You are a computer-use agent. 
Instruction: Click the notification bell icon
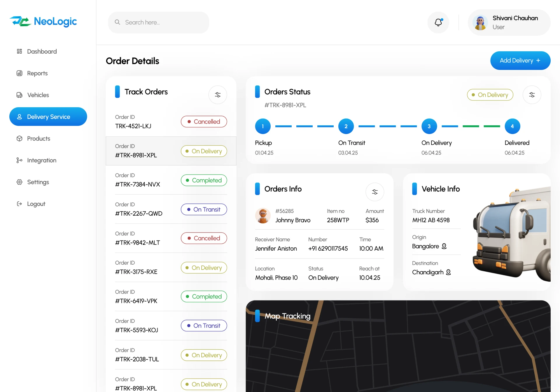tap(438, 22)
